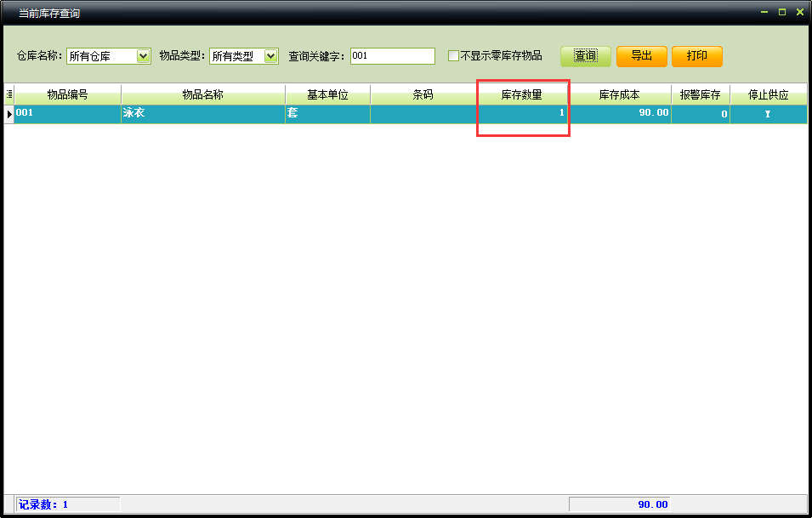This screenshot has height=518, width=812.
Task: Click the grid column chooser icon
Action: pos(9,94)
